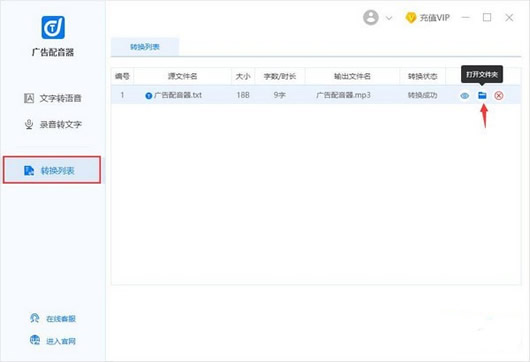
Task: Maximize the application window
Action: 487,18
